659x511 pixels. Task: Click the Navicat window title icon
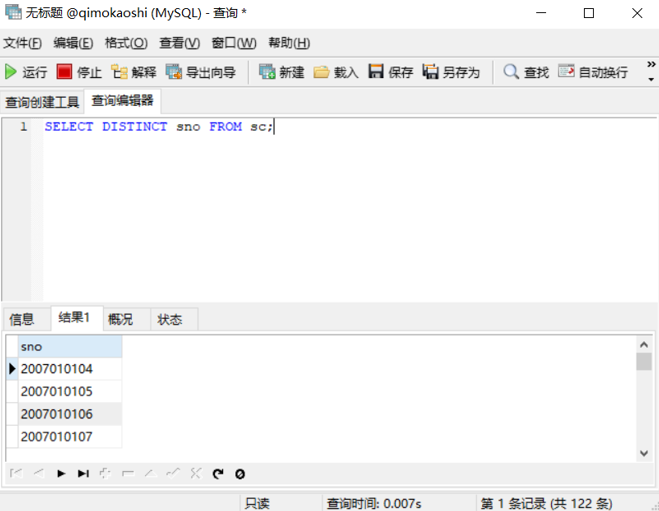pos(13,12)
